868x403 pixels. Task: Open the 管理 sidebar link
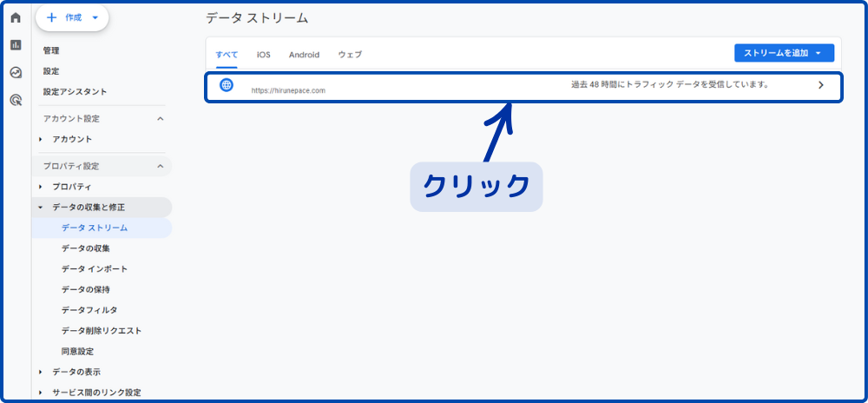pyautogui.click(x=51, y=50)
